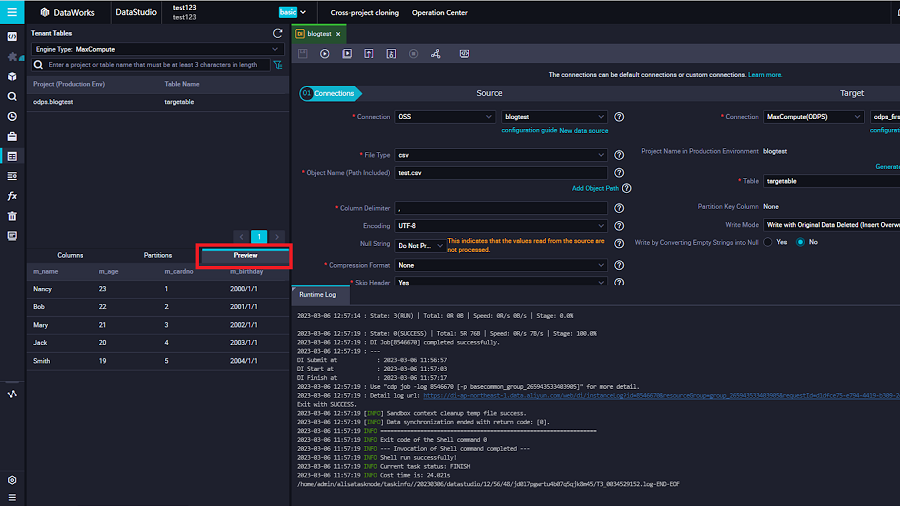
Task: Open the functions (fx) sidebar icon
Action: click(x=12, y=196)
